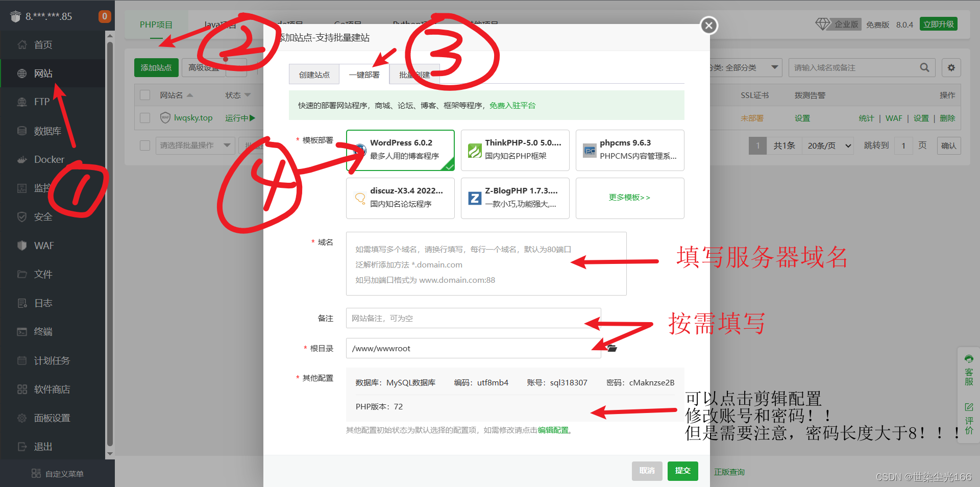Sort by 状态 column arrow

coord(248,95)
